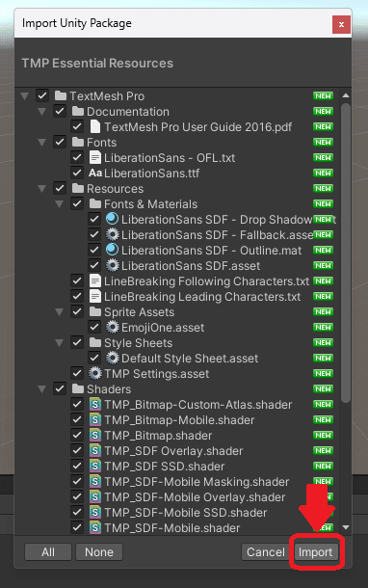Viewport: 368px width, 588px height.
Task: Toggle checkbox for TMP_SDF-Mobile.shader
Action: [77, 527]
